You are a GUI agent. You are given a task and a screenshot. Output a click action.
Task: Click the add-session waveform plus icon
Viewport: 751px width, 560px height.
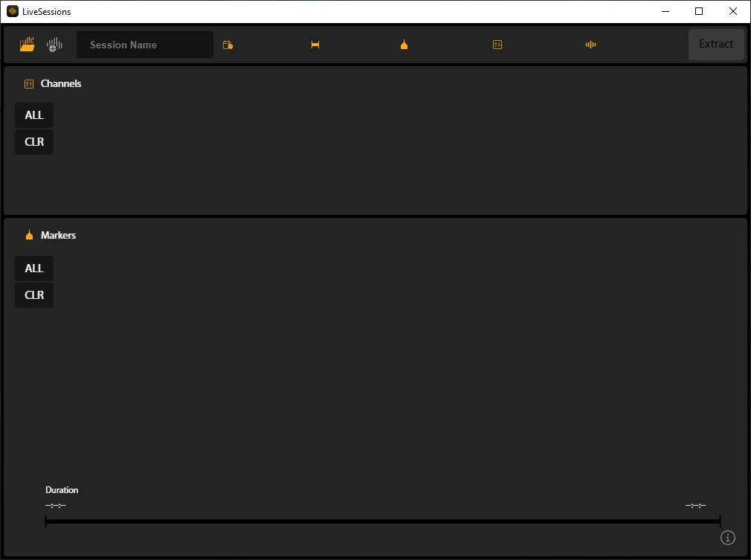click(x=54, y=45)
